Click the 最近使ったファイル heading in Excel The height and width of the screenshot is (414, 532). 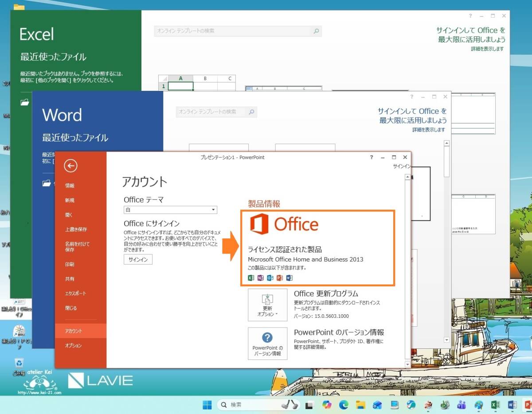click(53, 57)
